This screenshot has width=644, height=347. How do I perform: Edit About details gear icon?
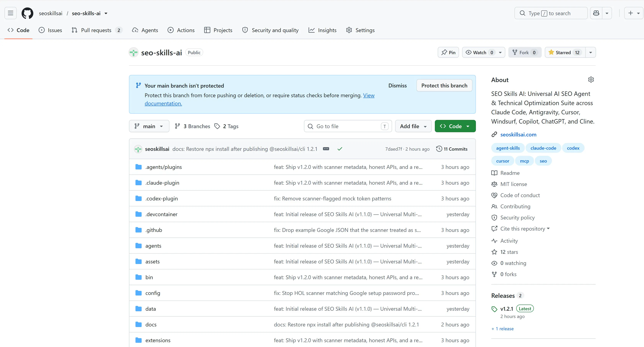591,80
